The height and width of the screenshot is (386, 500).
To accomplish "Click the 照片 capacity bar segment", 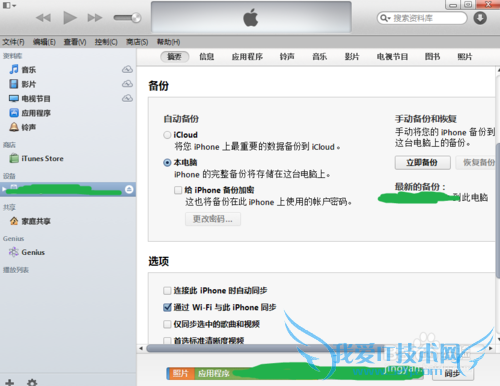I will coord(181,373).
